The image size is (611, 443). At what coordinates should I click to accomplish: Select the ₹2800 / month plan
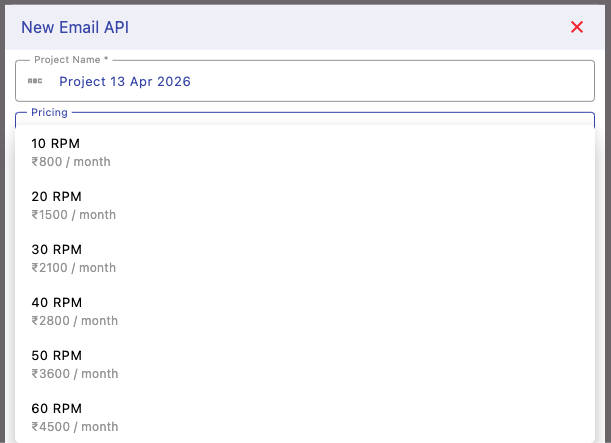pyautogui.click(x=75, y=321)
